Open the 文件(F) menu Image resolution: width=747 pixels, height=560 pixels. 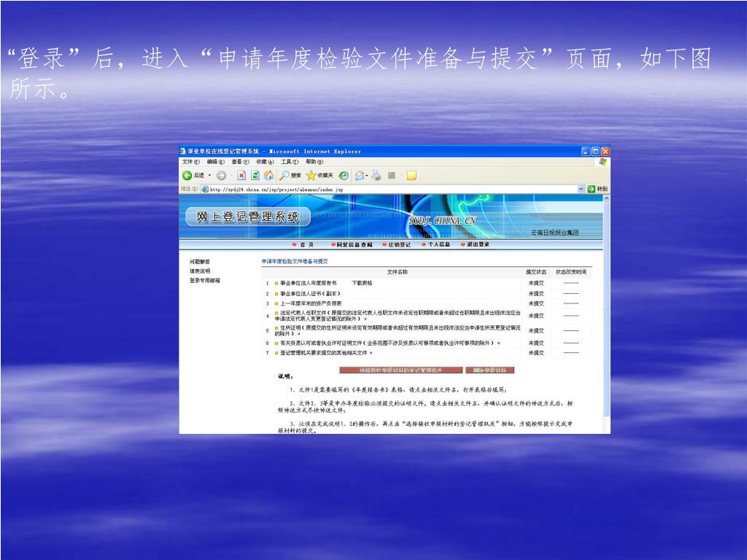click(x=191, y=162)
